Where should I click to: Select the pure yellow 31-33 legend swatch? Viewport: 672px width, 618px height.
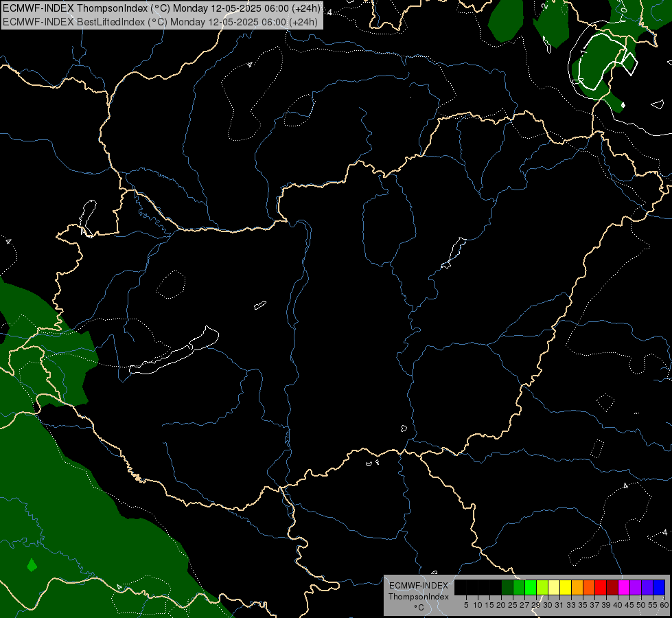(566, 587)
